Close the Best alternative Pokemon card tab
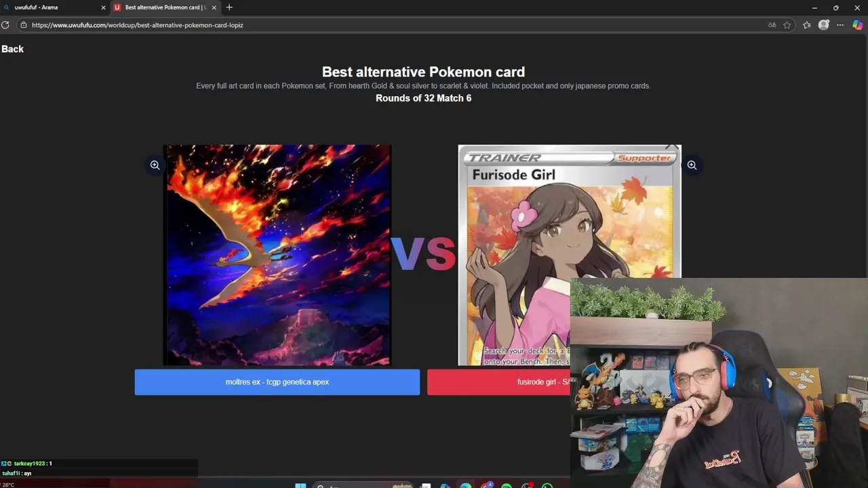Viewport: 868px width, 488px height. tap(214, 7)
